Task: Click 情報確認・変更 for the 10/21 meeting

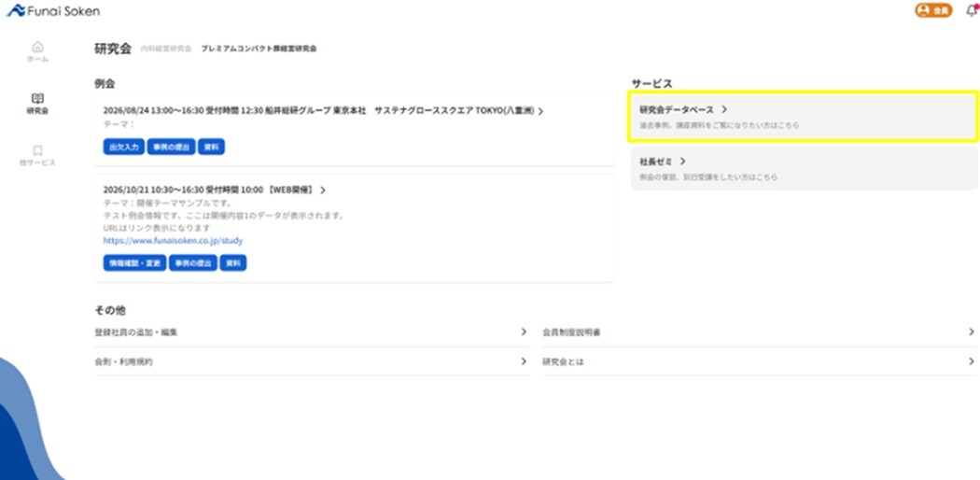Action: (134, 263)
